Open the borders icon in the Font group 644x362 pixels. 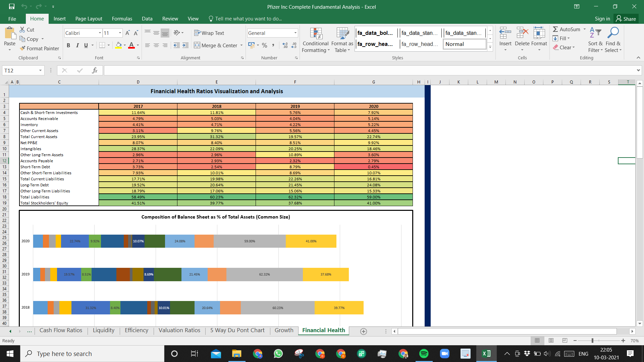tap(102, 45)
